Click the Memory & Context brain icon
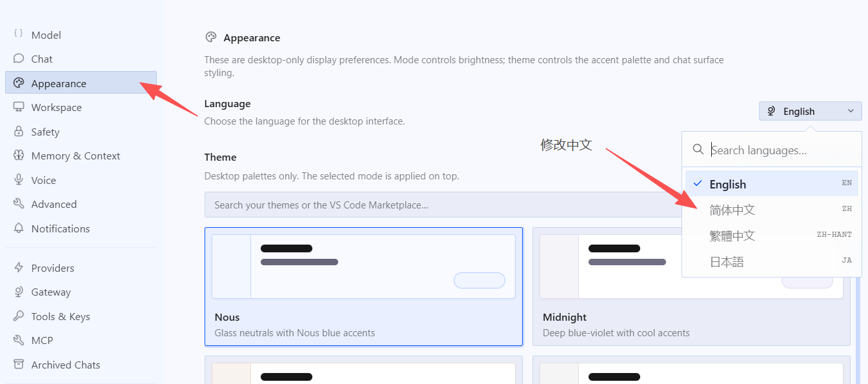Viewport: 868px width, 384px height. 19,156
